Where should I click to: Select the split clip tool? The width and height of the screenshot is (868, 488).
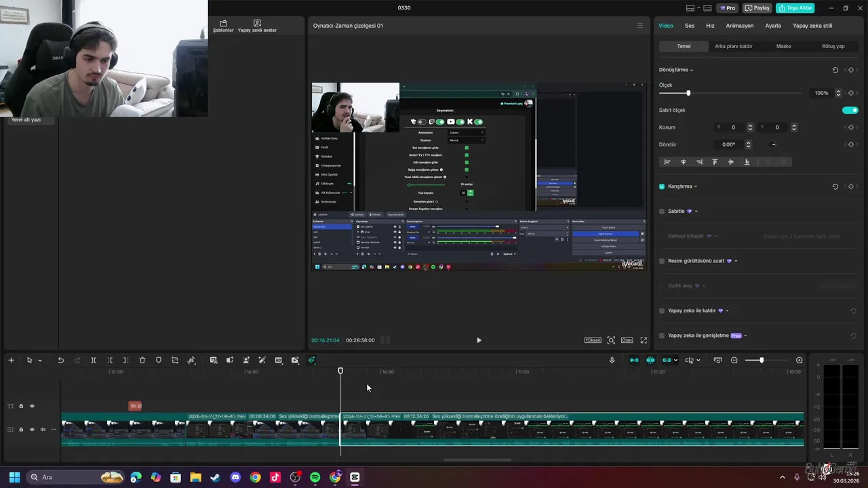[x=94, y=360]
